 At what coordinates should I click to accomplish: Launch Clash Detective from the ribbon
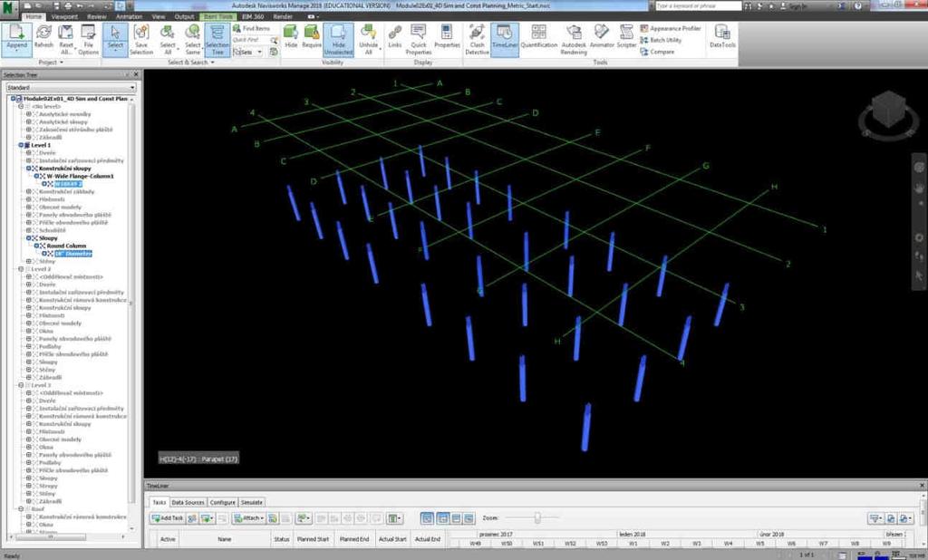pyautogui.click(x=477, y=40)
